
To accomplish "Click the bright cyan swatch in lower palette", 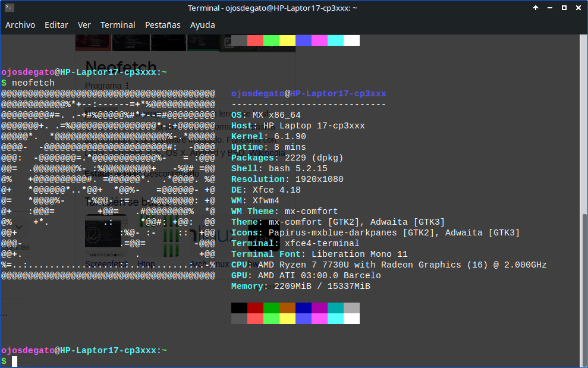I will coord(336,319).
